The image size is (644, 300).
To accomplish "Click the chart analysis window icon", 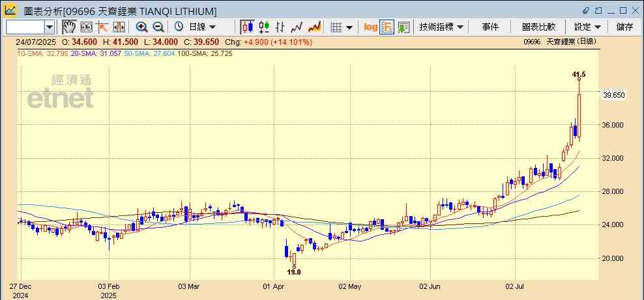I will click(10, 10).
